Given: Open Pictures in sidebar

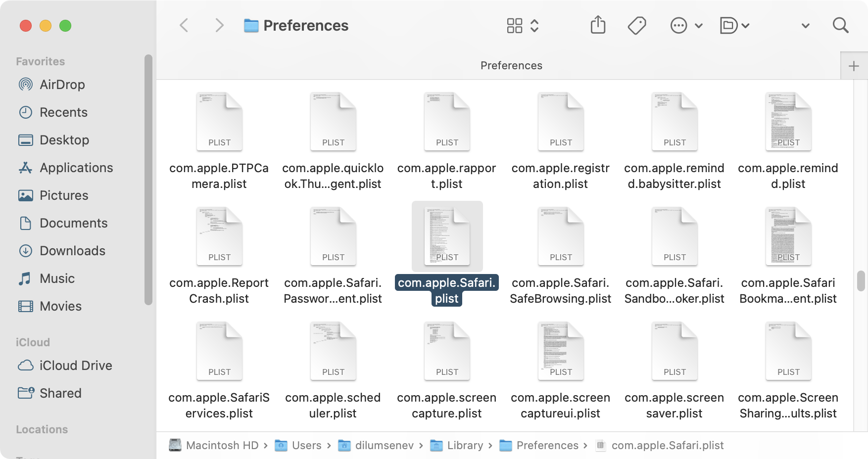Looking at the screenshot, I should 53,195.
